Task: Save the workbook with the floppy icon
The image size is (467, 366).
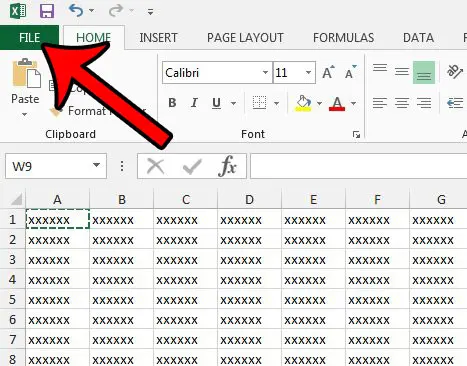Action: click(x=47, y=11)
